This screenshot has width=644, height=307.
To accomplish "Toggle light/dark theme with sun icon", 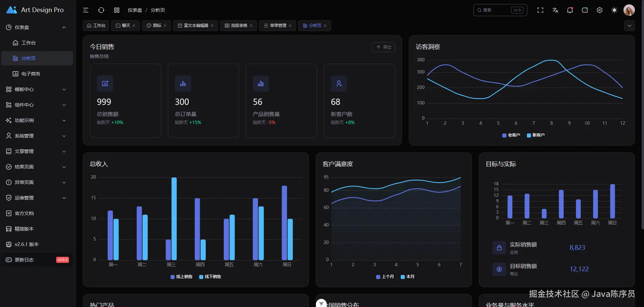I will click(x=614, y=10).
